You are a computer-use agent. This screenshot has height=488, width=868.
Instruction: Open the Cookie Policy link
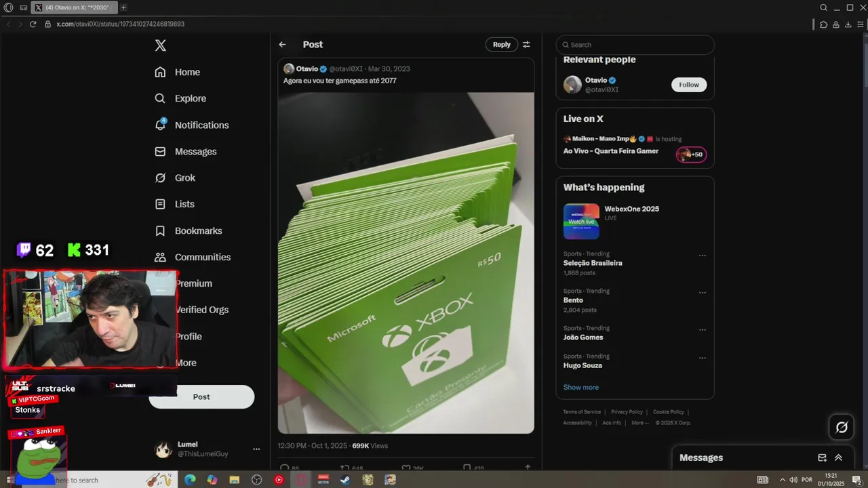[x=669, y=412]
